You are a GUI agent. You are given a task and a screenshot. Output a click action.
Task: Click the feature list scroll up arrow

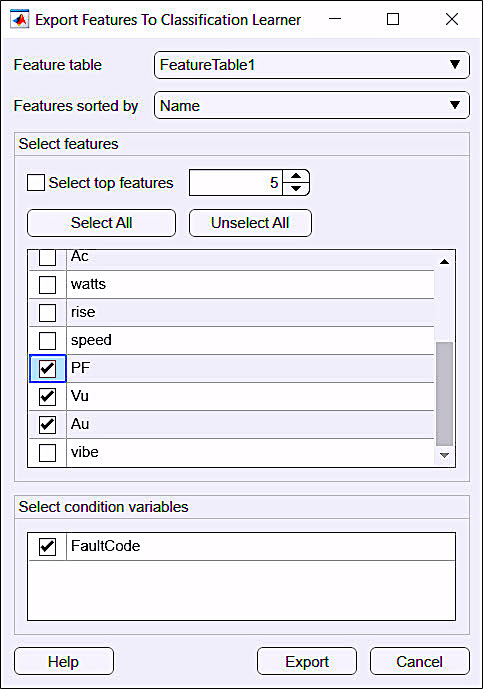coord(444,261)
